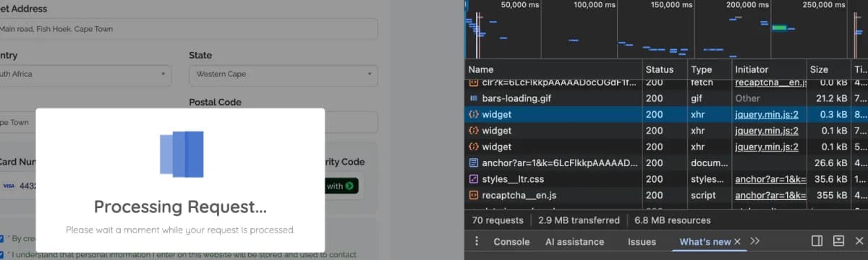Click the 50,000 ms timeline marker
The image size is (868, 260).
520,4
